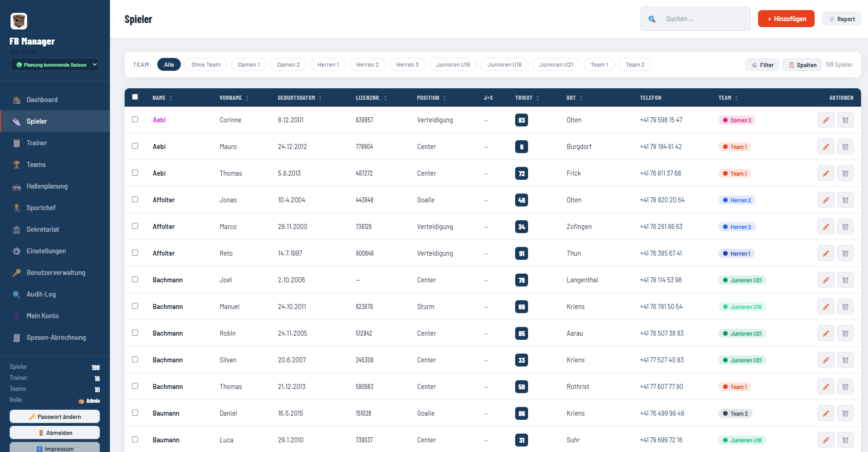Open the Aebi Corinne player link
The image size is (868, 452).
159,120
